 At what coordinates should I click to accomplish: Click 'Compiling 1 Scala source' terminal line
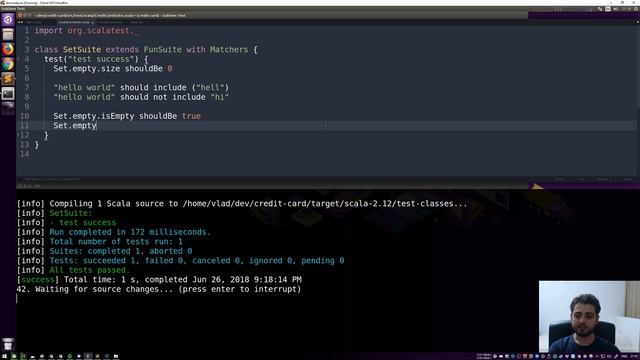click(x=242, y=204)
